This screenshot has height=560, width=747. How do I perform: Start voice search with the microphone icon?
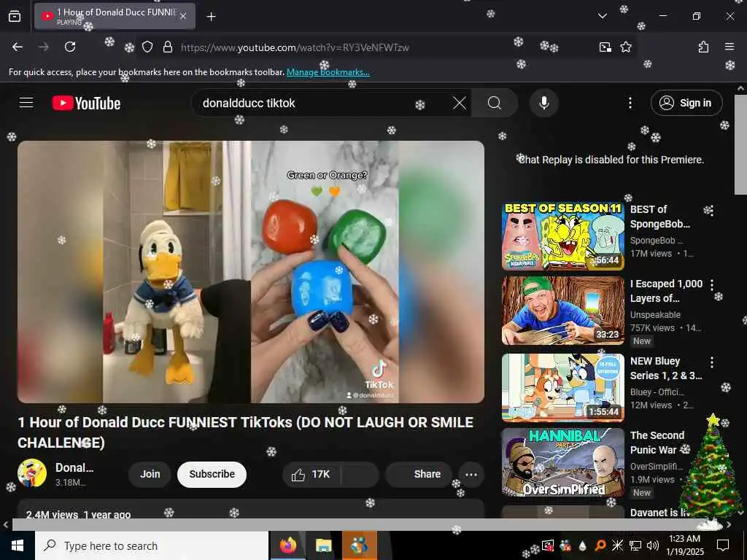pos(543,103)
